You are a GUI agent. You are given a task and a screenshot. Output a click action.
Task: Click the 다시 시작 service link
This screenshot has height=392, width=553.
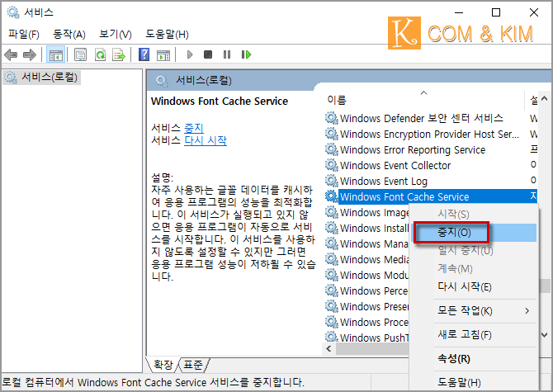(x=206, y=140)
